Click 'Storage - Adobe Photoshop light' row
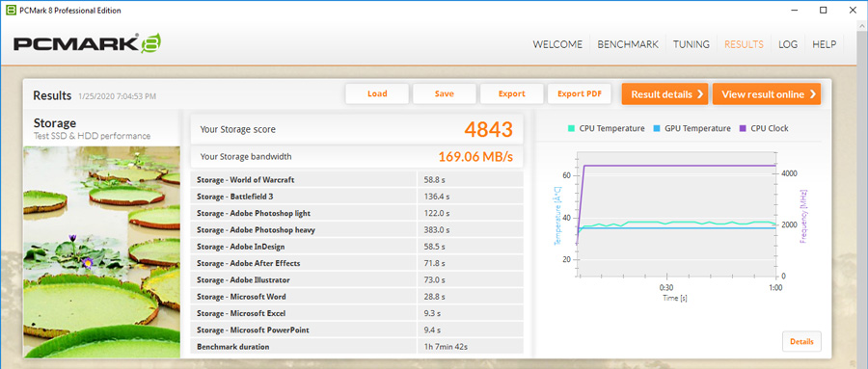Screen dimensions: 868x369 point(357,213)
